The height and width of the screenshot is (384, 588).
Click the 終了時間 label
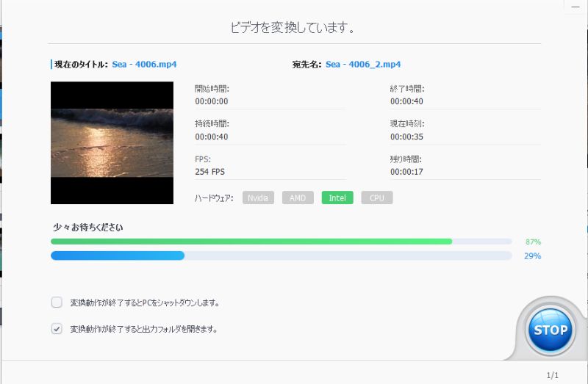tap(407, 89)
